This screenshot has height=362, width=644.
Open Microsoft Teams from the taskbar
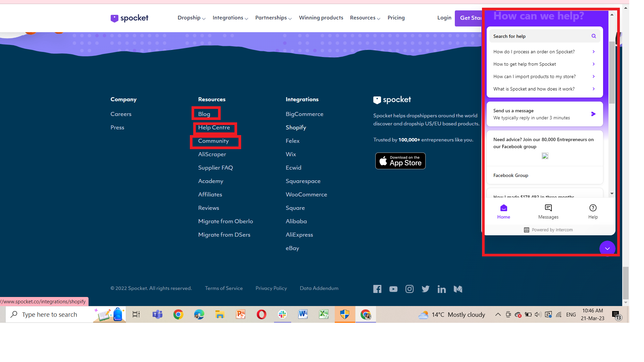pyautogui.click(x=157, y=314)
